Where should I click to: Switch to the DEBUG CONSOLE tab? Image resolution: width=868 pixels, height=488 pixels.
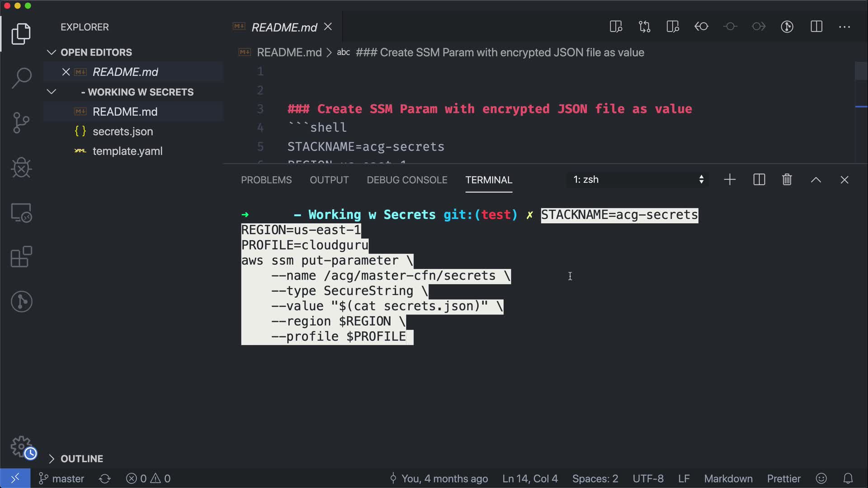(x=407, y=180)
